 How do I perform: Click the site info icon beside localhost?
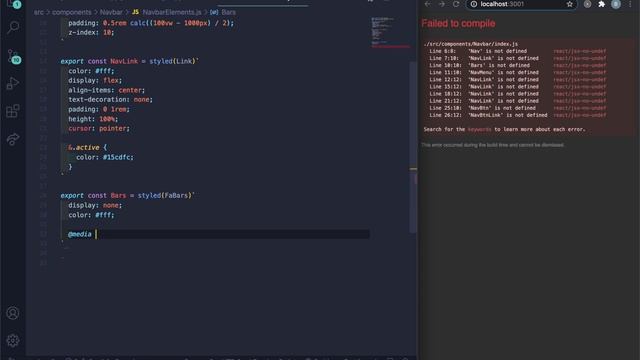(473, 4)
